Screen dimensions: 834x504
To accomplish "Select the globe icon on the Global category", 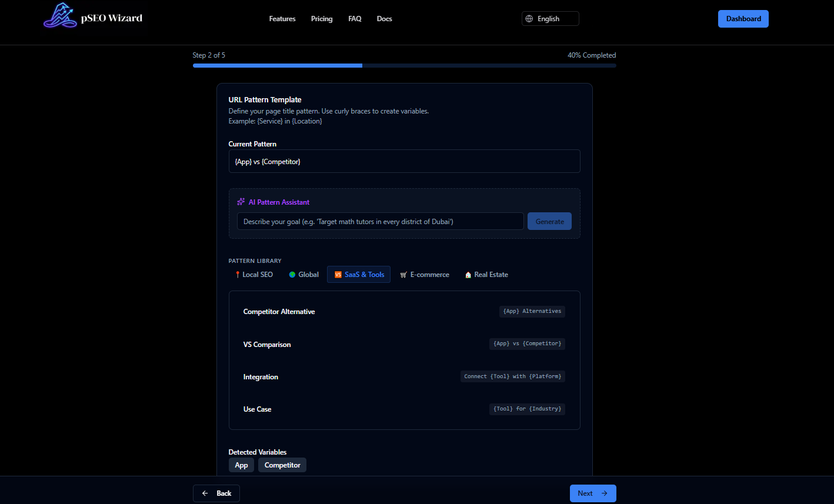I will pos(292,274).
